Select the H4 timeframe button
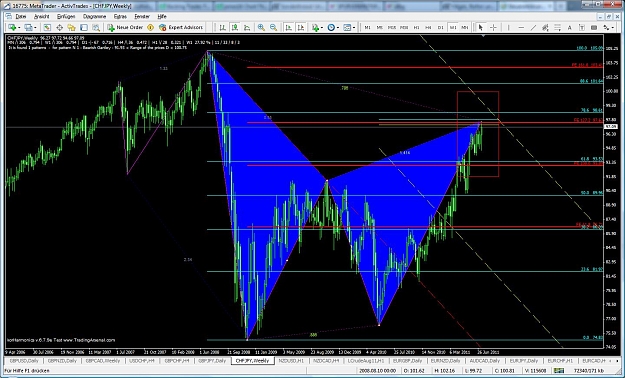Screen dimensions: 625x378 pos(428,28)
